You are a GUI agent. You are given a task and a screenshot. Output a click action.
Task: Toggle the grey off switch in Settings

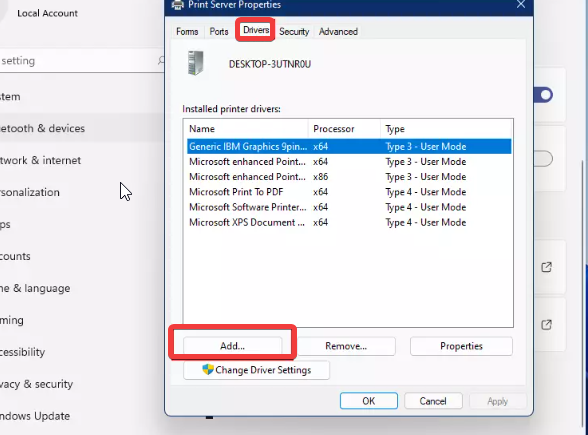(543, 159)
